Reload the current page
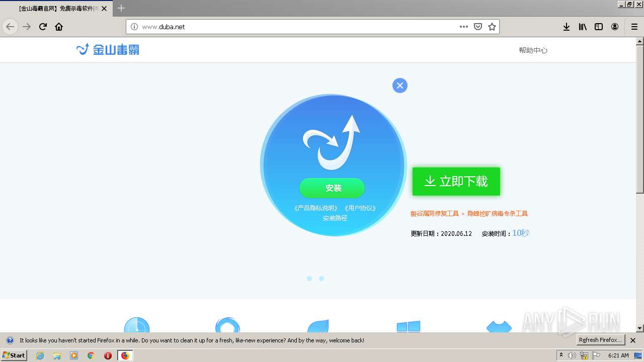The height and width of the screenshot is (362, 644). (x=43, y=27)
